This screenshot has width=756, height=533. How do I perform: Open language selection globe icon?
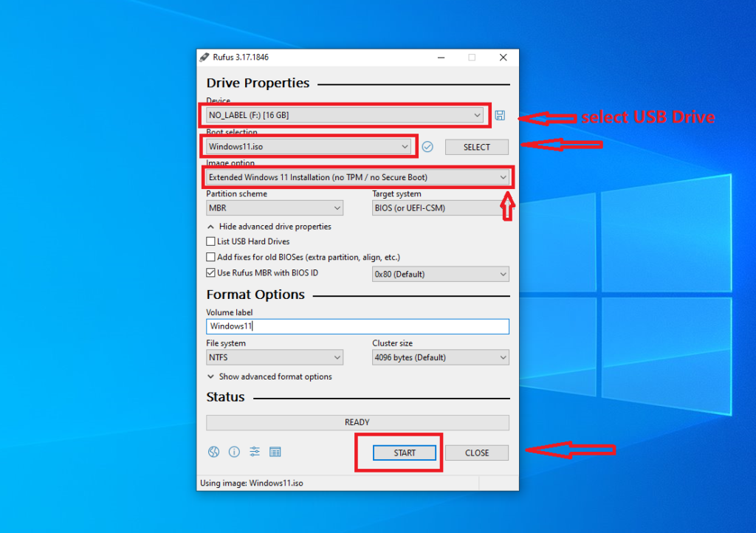pyautogui.click(x=213, y=452)
